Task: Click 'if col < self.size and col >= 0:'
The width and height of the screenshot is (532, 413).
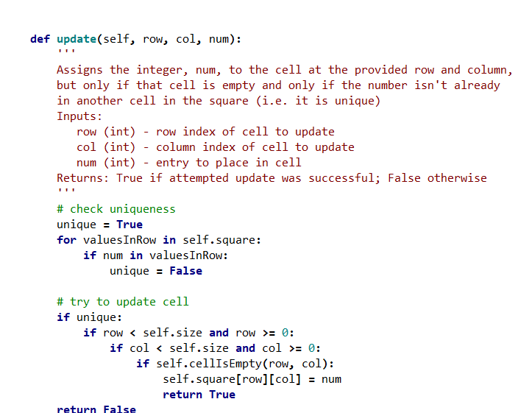Action: coord(216,348)
